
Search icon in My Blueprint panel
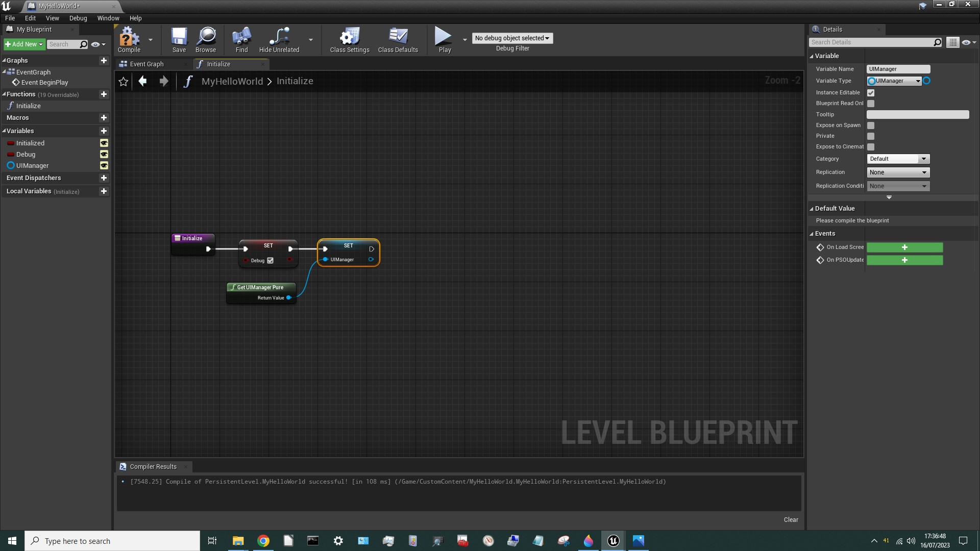[84, 44]
